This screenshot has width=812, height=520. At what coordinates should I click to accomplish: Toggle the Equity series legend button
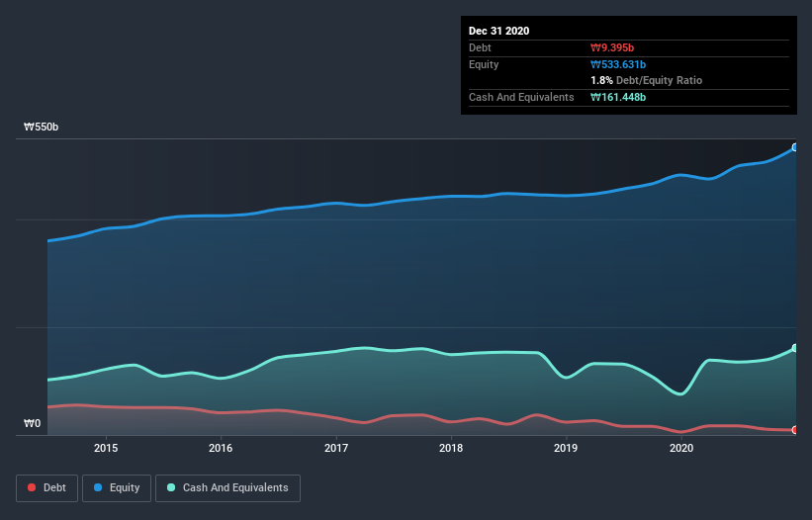point(117,488)
